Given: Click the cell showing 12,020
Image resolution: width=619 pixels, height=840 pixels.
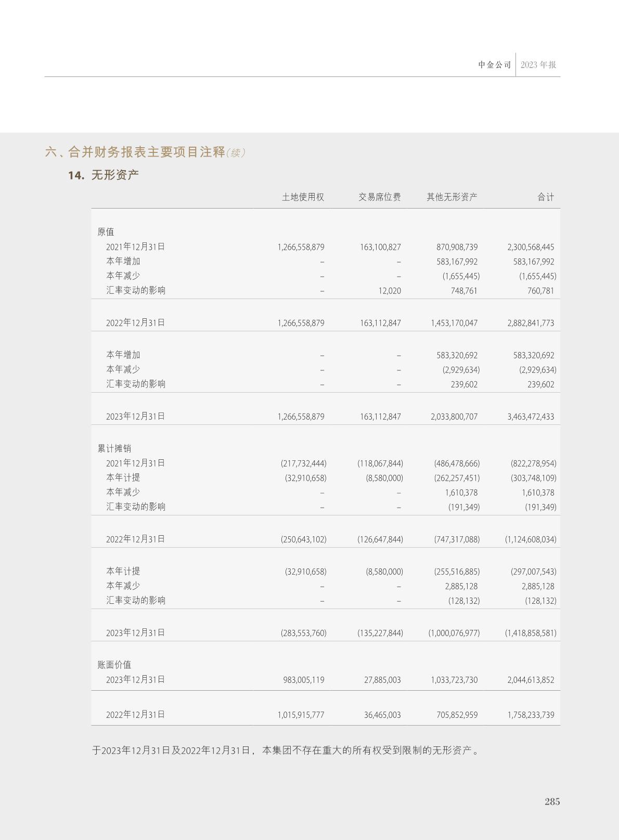Looking at the screenshot, I should coord(390,291).
